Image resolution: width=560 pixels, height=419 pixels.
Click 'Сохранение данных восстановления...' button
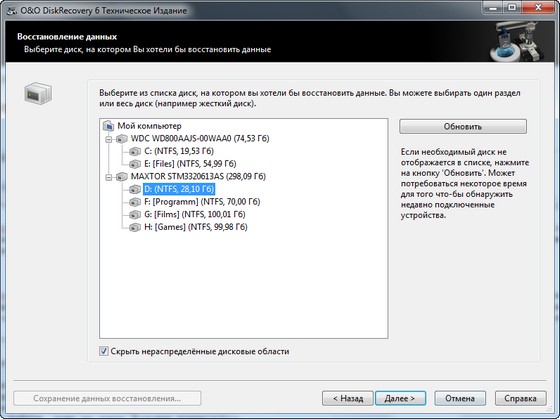coord(107,398)
